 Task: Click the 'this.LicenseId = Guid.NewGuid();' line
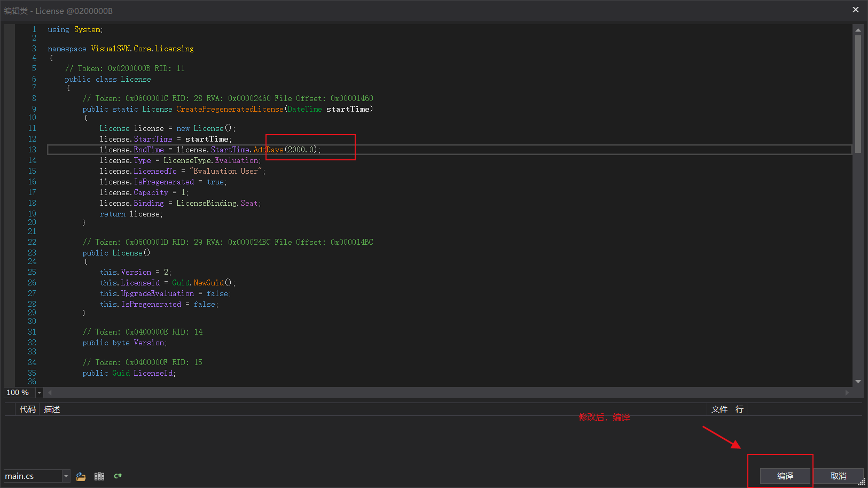168,283
